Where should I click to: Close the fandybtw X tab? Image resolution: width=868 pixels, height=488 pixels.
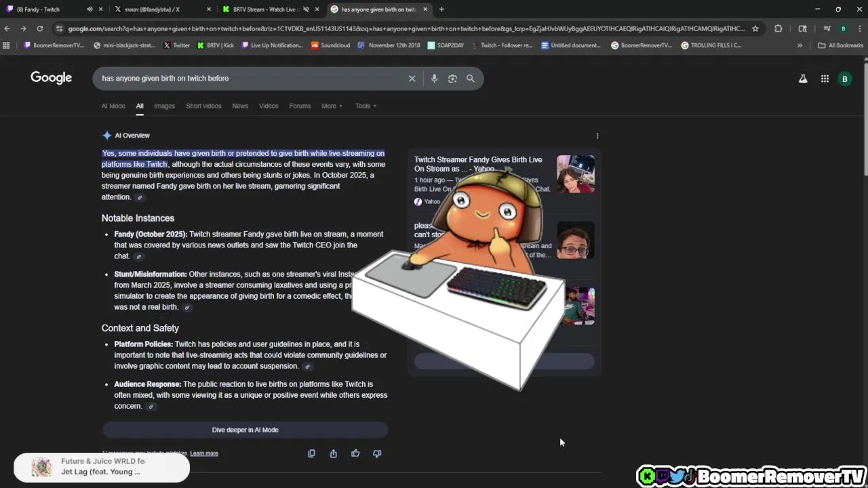(208, 9)
